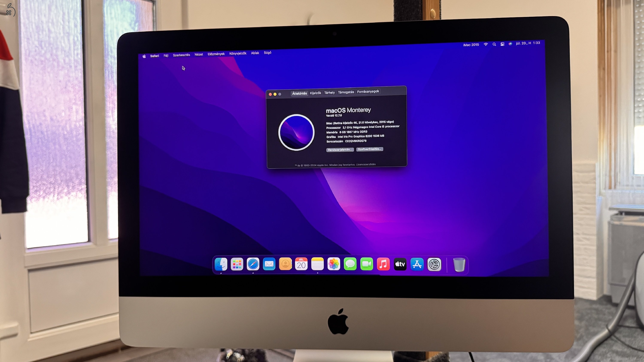Image resolution: width=644 pixels, height=362 pixels.
Task: Open Spotlight search magnifier icon
Action: (494, 44)
